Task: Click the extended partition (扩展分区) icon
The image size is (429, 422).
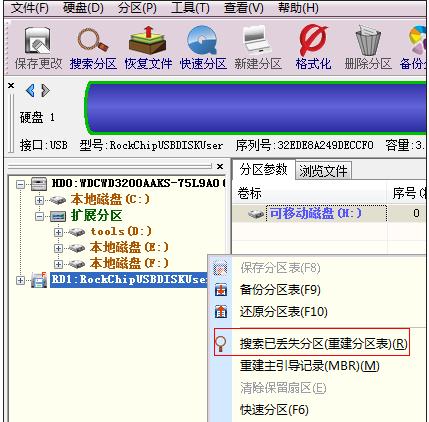Action: click(x=58, y=217)
